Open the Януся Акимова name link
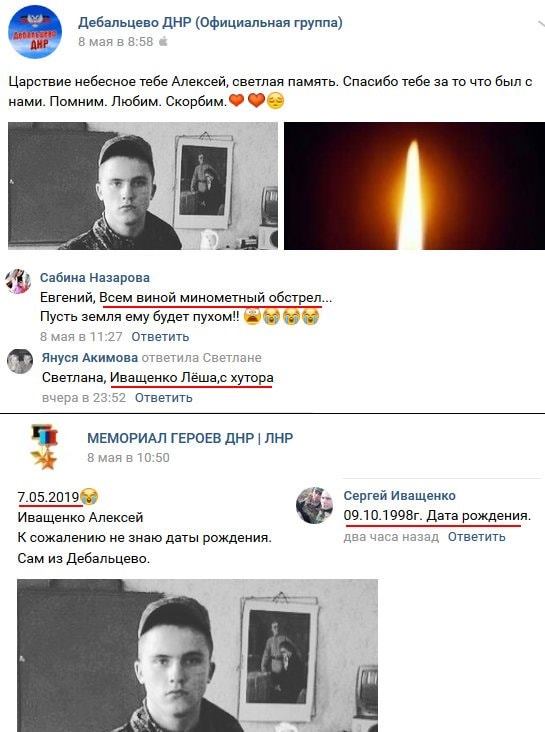Image resolution: width=545 pixels, height=732 pixels. tap(90, 358)
